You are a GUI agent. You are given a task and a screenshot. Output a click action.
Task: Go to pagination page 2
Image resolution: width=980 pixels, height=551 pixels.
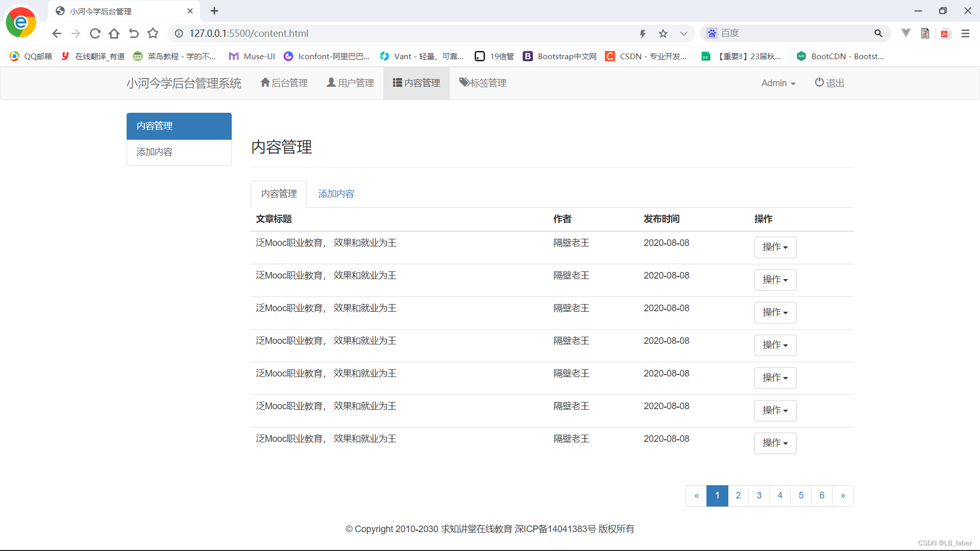click(738, 496)
